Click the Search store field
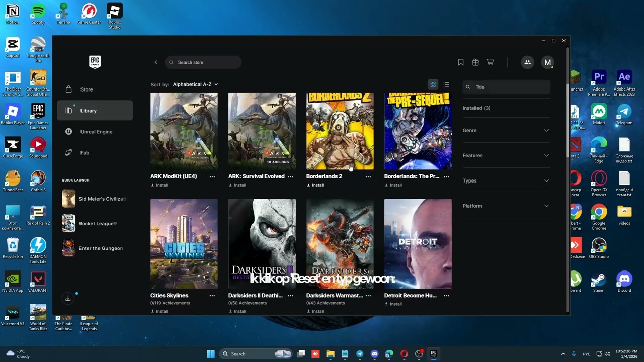Image resolution: width=644 pixels, height=362 pixels. click(203, 62)
